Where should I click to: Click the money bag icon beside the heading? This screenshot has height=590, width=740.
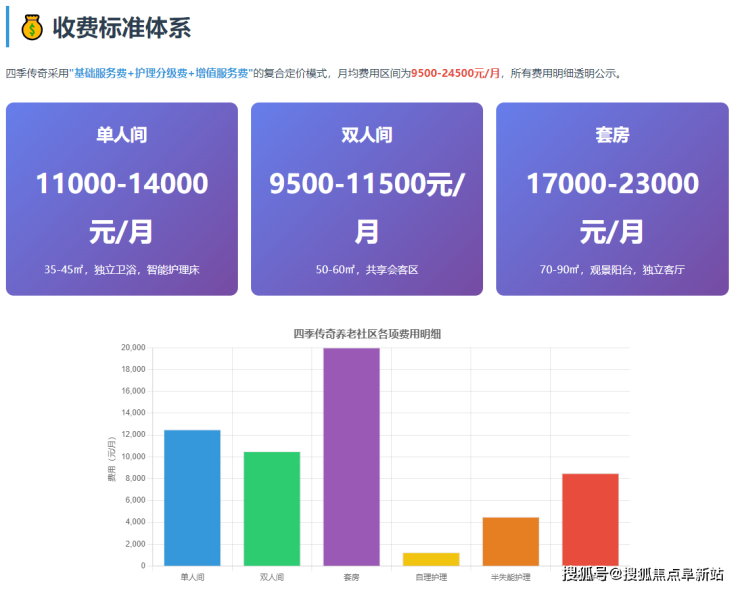(32, 28)
